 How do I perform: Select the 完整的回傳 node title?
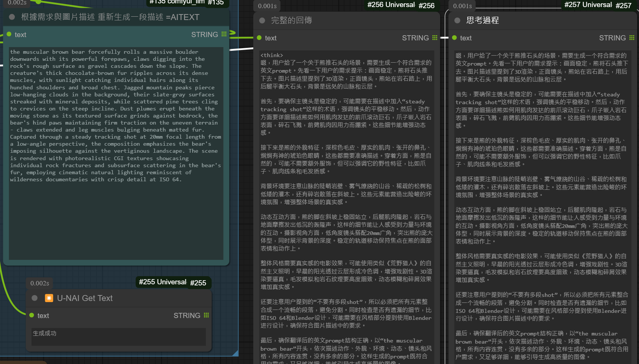click(x=291, y=20)
